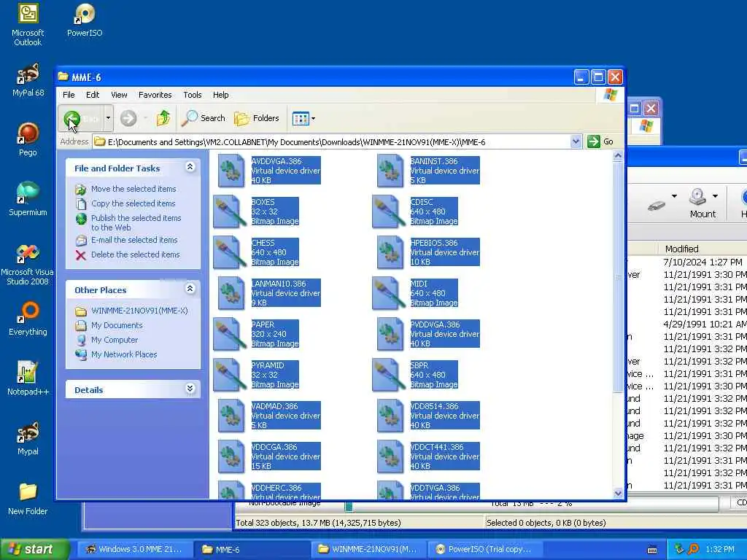Open the Back history dropdown arrow
747x560 pixels.
pos(108,118)
